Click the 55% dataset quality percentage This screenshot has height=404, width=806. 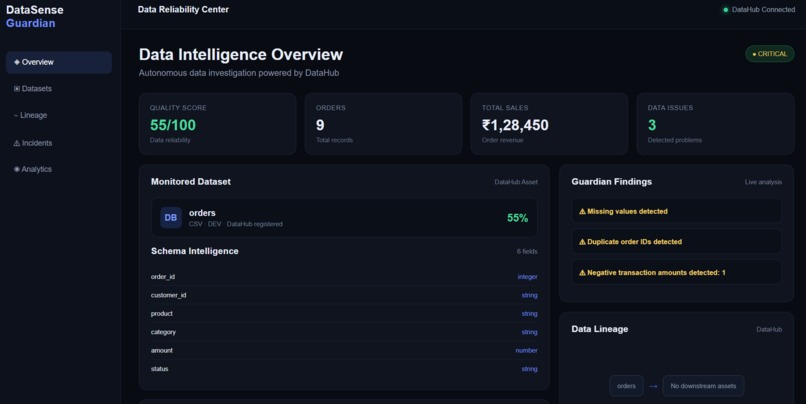518,218
